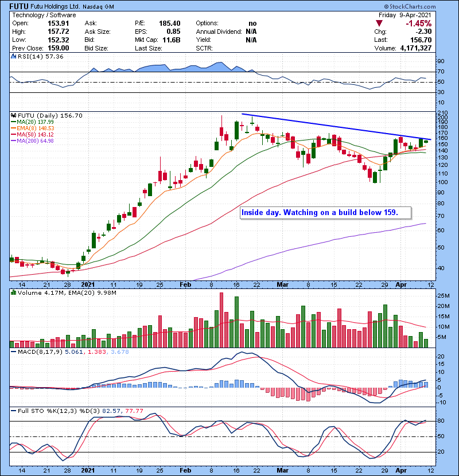Click the MACD signal value 1.383

(97, 352)
